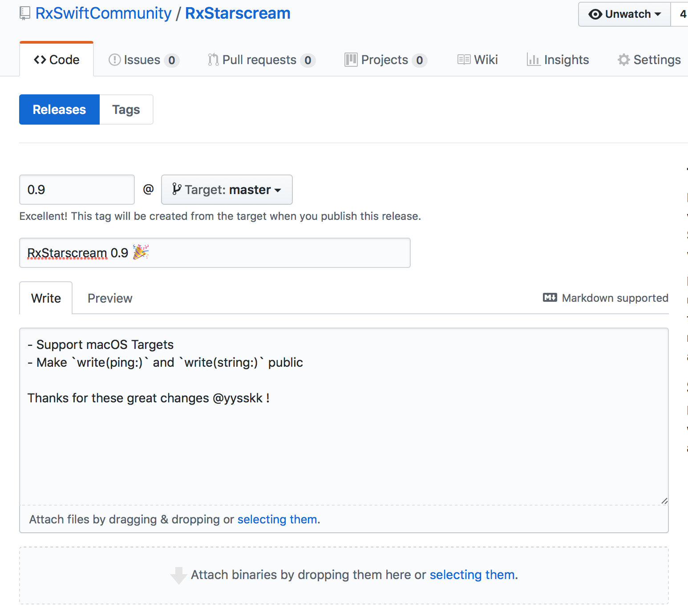Open the RxStarscream repository link
Image resolution: width=688 pixels, height=616 pixels.
pos(238,13)
